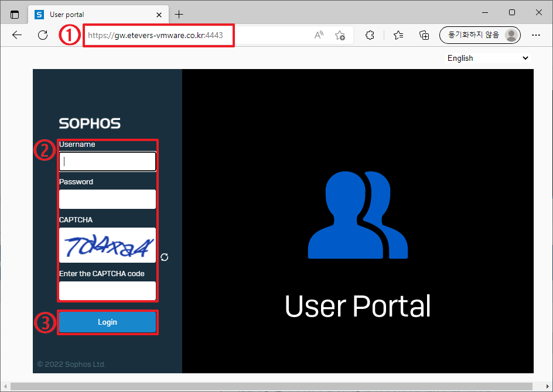The height and width of the screenshot is (392, 553).
Task: Open the tab actions menu icon
Action: [15, 15]
